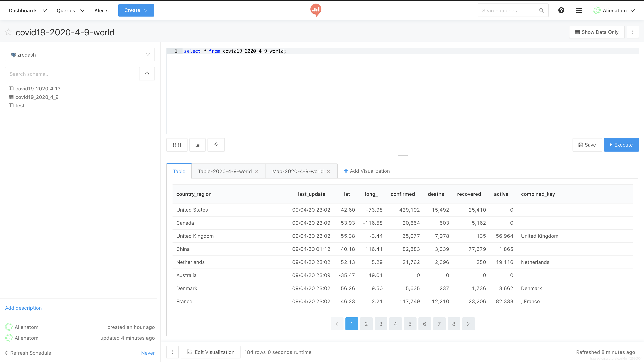Save the query
Image resolution: width=644 pixels, height=362 pixels.
click(587, 145)
